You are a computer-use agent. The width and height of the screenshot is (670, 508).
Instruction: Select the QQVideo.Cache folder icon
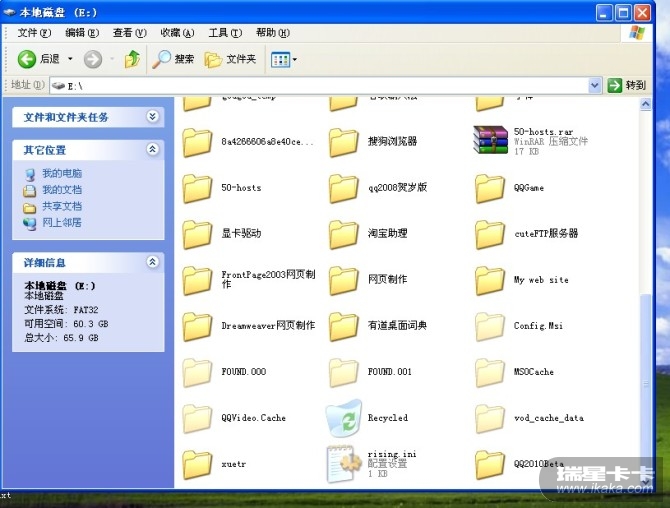click(x=197, y=419)
